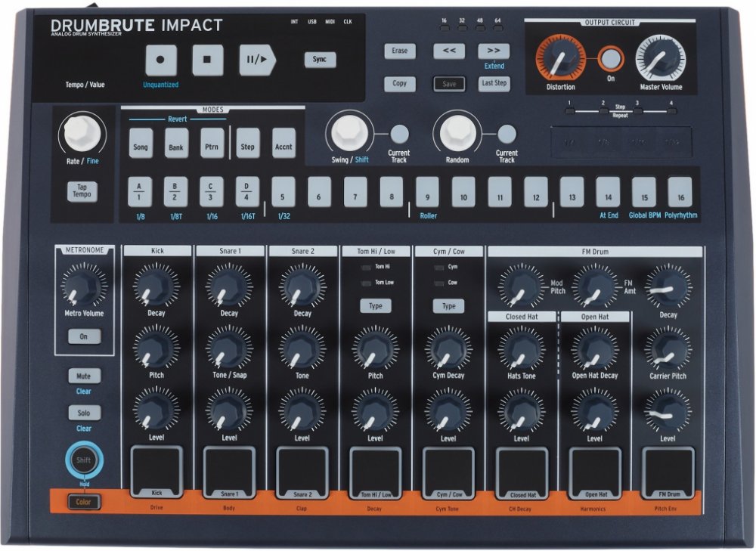Viewport: 756px width, 551px height.
Task: Switch the Cym/Cow Type button
Action: (448, 306)
